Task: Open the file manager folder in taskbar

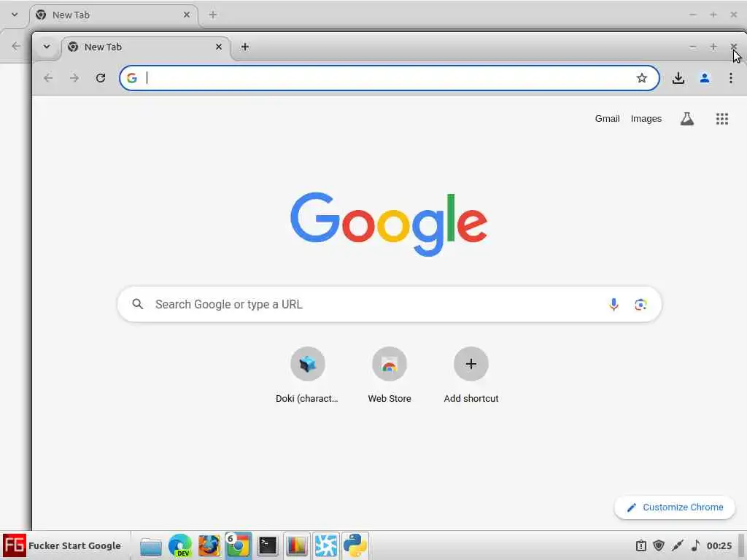Action: [150, 546]
